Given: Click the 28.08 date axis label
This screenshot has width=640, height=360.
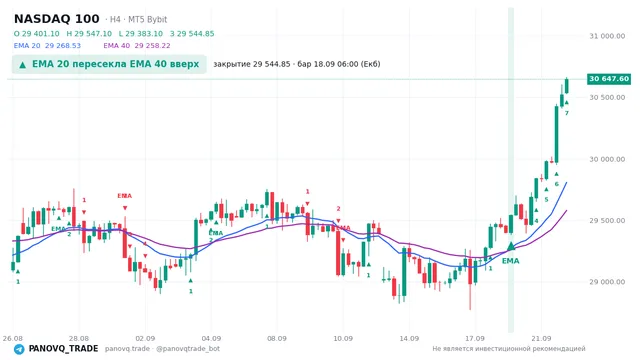Looking at the screenshot, I should [x=79, y=338].
